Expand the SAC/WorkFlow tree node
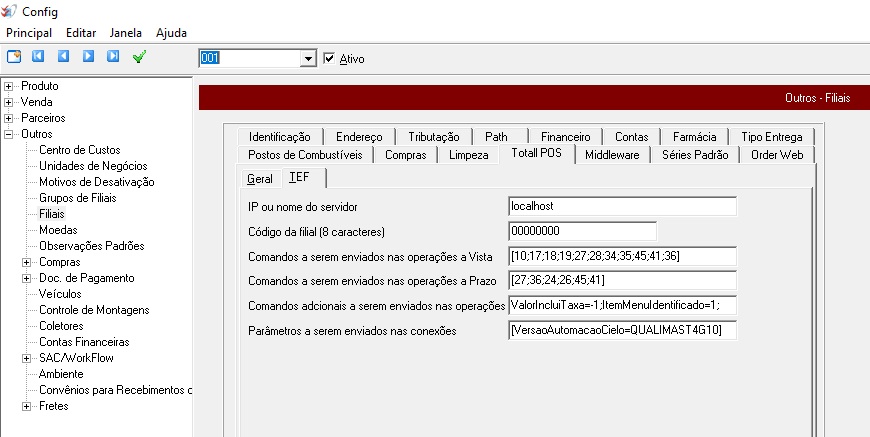The image size is (870, 437). click(26, 358)
